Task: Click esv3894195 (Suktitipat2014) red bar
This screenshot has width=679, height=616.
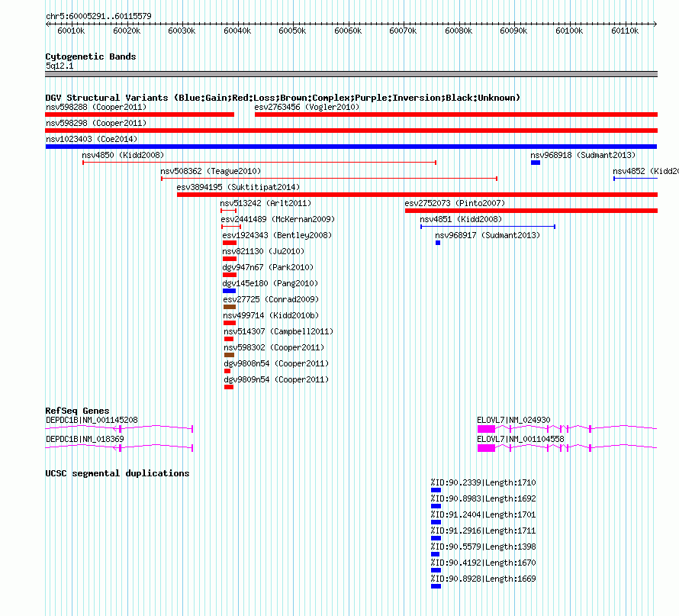Action: click(x=417, y=195)
